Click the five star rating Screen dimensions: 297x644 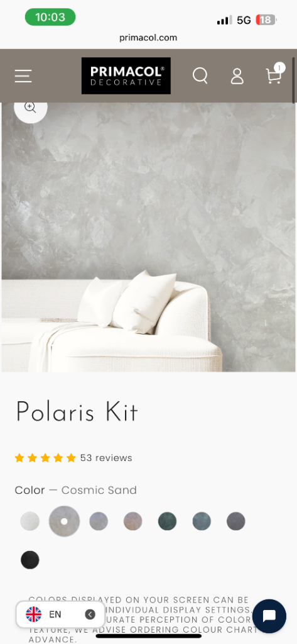tap(45, 458)
